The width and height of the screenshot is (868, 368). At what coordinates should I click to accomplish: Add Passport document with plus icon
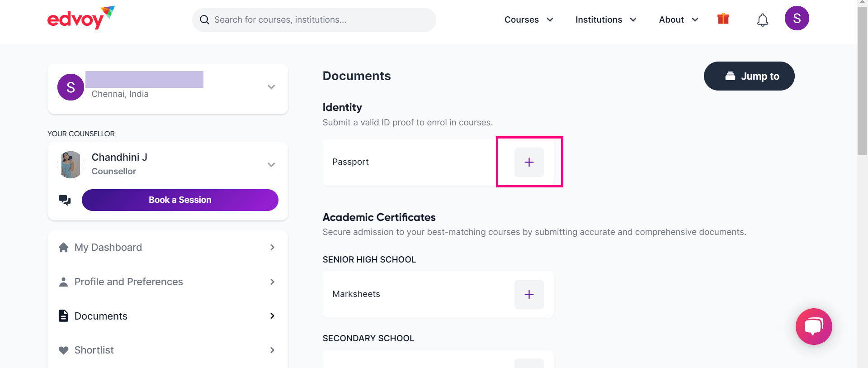(x=529, y=162)
